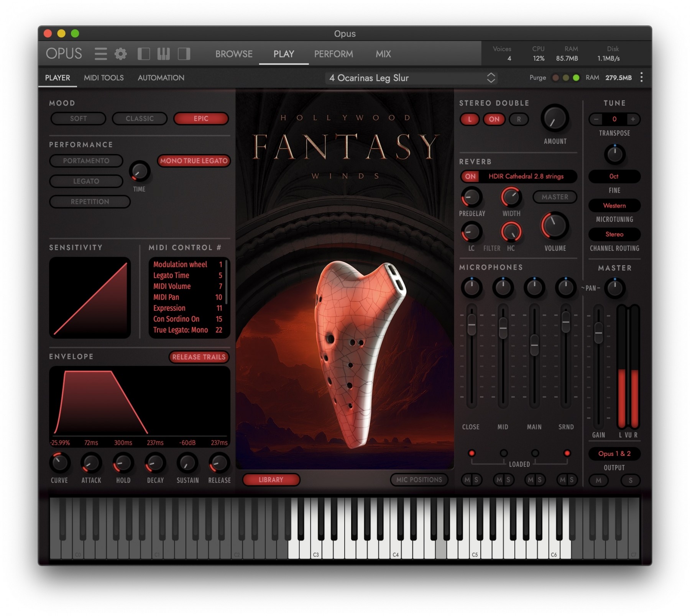690x616 pixels.
Task: Click the Master Gain fader
Action: click(x=598, y=333)
